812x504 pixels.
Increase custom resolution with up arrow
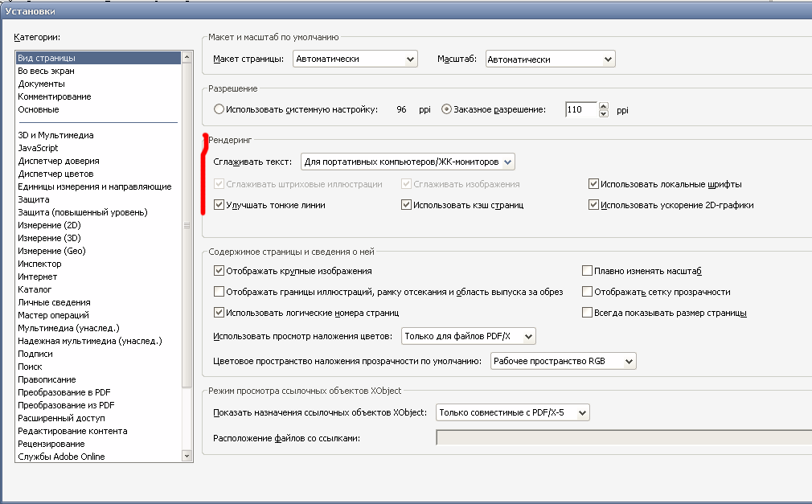pos(603,106)
